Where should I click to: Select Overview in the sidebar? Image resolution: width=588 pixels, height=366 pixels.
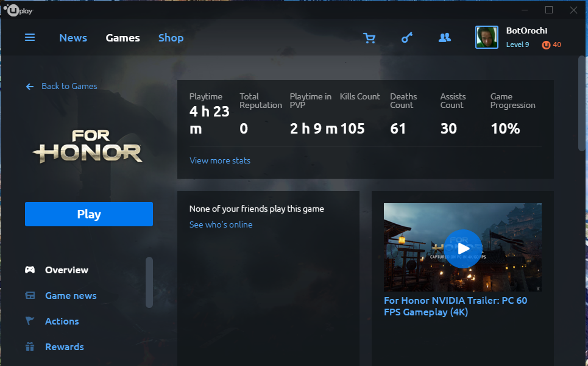67,270
